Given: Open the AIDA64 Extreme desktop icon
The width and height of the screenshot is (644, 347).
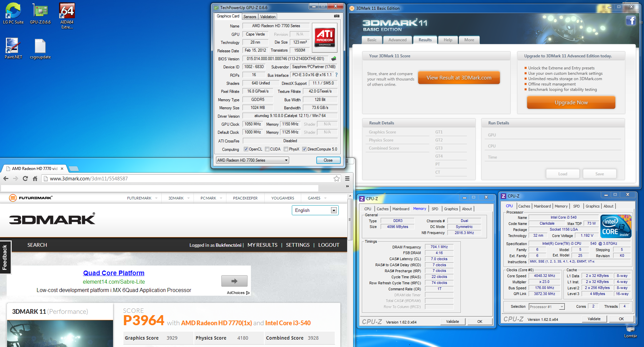Looking at the screenshot, I should tap(67, 16).
